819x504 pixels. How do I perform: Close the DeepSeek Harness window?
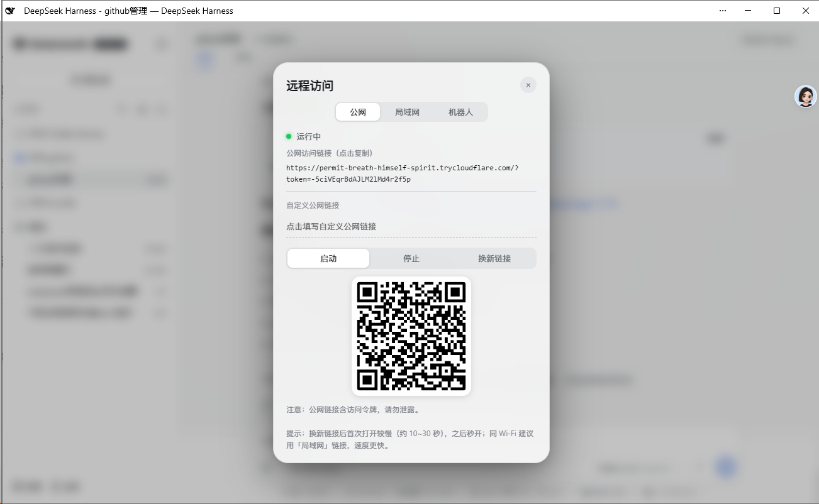805,11
